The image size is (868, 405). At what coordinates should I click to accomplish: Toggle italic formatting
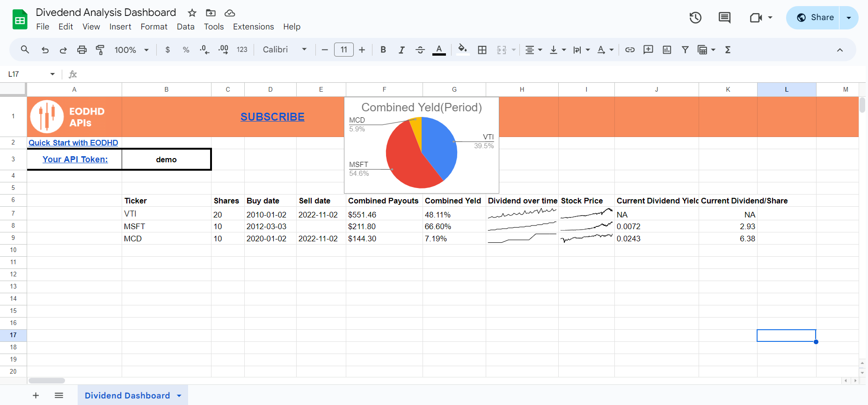coord(401,50)
